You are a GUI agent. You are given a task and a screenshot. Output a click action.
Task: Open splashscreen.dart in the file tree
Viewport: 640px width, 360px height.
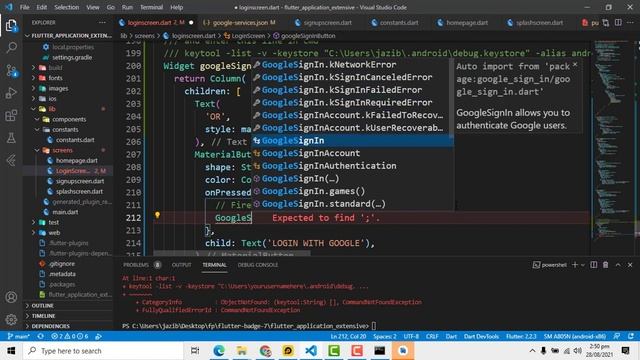[x=79, y=191]
